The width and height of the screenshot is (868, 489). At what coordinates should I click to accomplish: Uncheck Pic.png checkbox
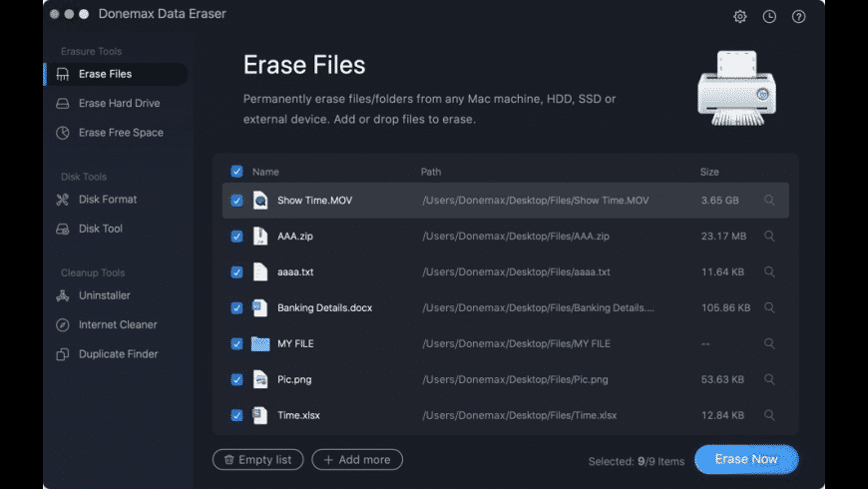[x=236, y=379]
